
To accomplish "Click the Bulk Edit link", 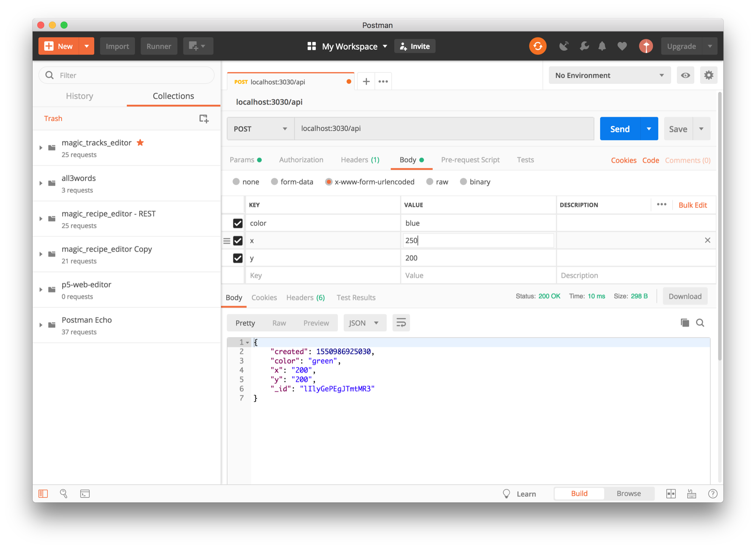I will pos(693,205).
